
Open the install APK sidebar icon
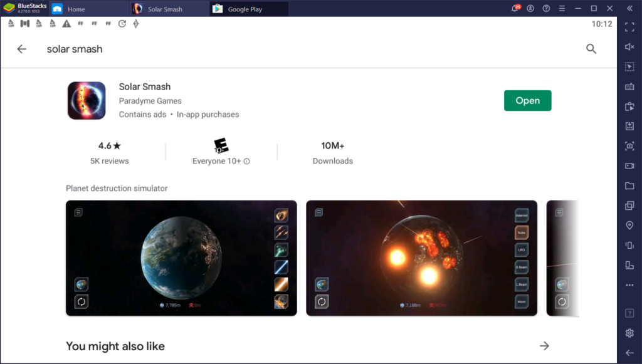[629, 125]
